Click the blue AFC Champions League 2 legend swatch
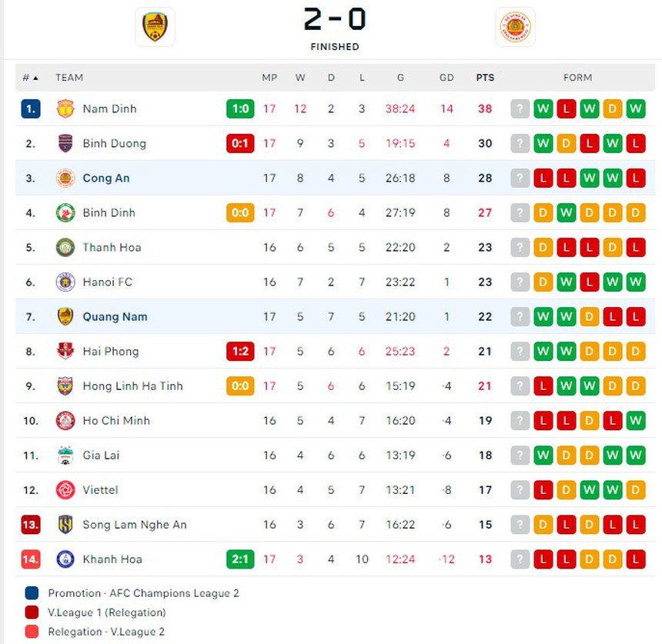 pos(32,593)
